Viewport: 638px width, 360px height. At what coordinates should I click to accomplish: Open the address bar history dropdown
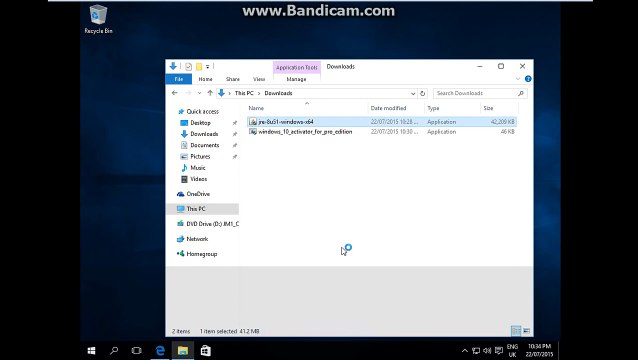coord(413,93)
